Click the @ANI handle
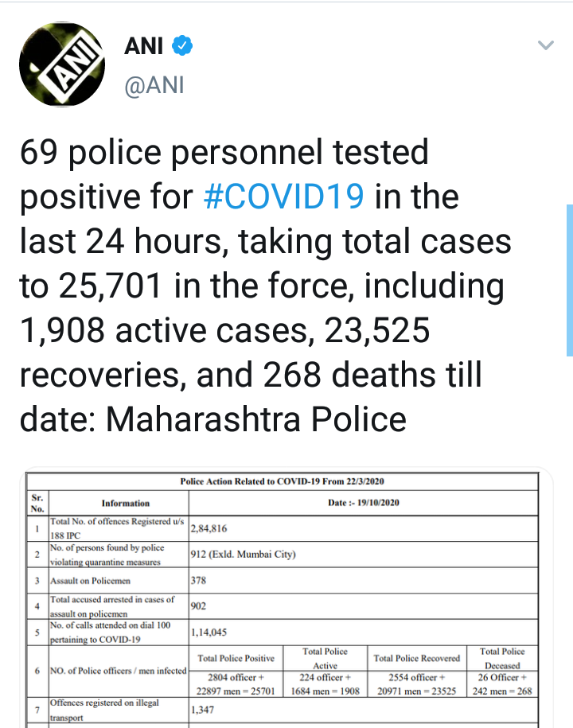This screenshot has width=573, height=728. (x=154, y=85)
